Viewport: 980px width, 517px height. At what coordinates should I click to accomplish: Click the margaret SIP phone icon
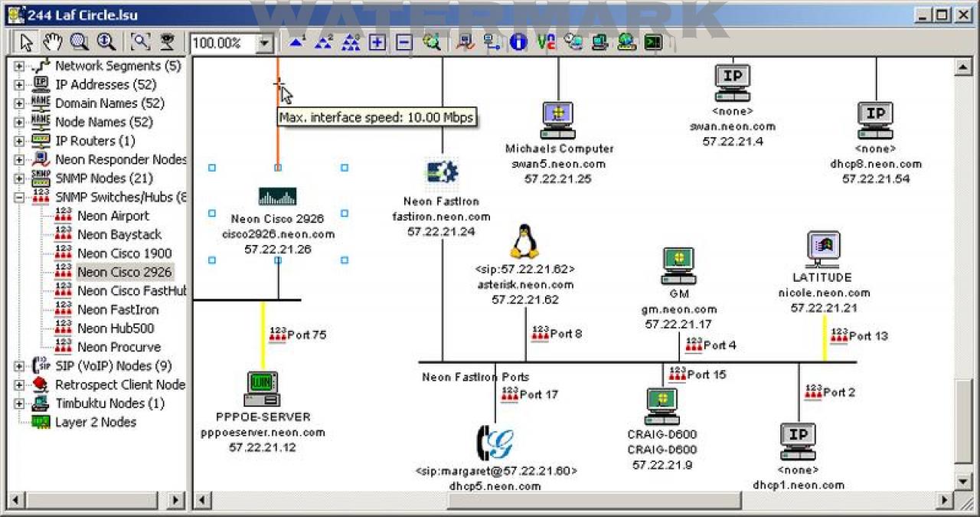(495, 443)
